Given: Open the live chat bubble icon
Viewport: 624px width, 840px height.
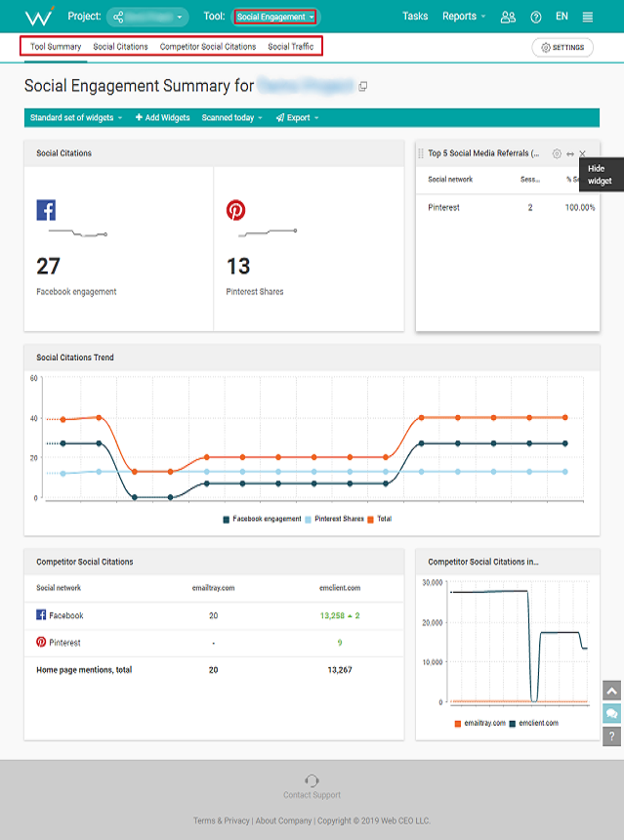Looking at the screenshot, I should coord(611,714).
